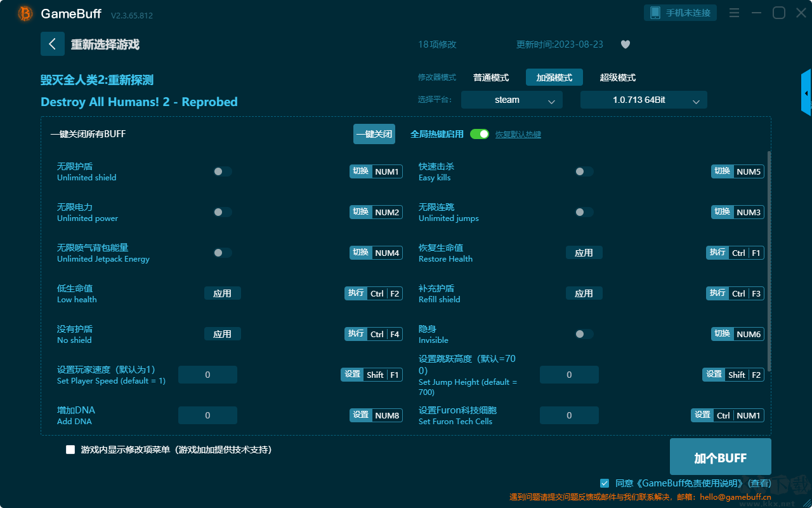Click the update time 2023-08-23 text

(560, 44)
